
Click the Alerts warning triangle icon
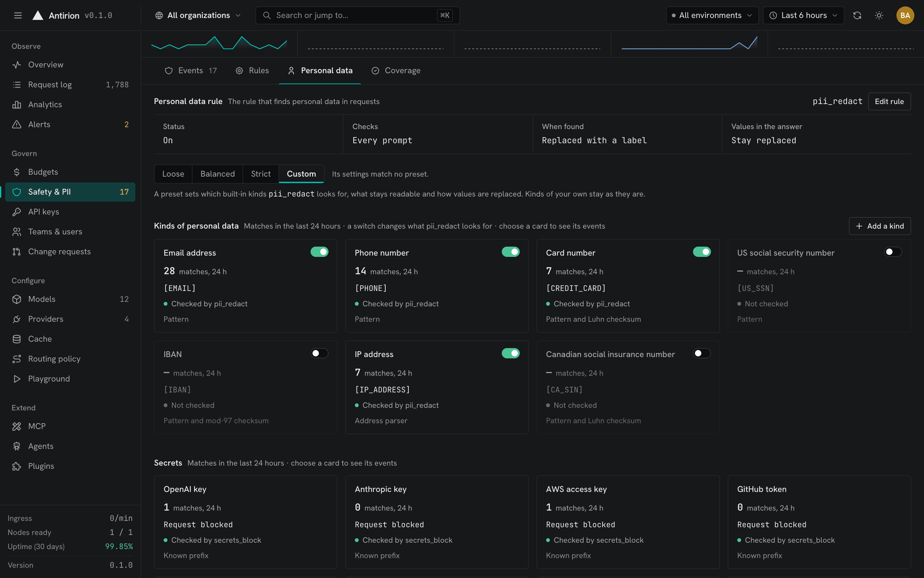click(17, 124)
